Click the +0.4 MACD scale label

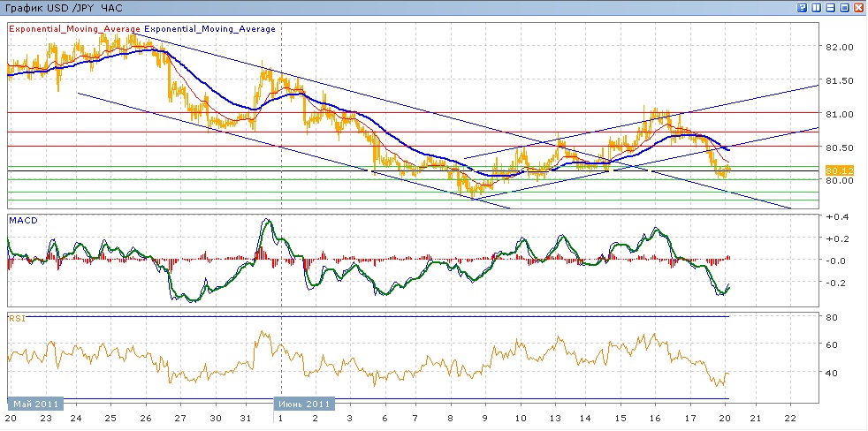click(x=835, y=217)
